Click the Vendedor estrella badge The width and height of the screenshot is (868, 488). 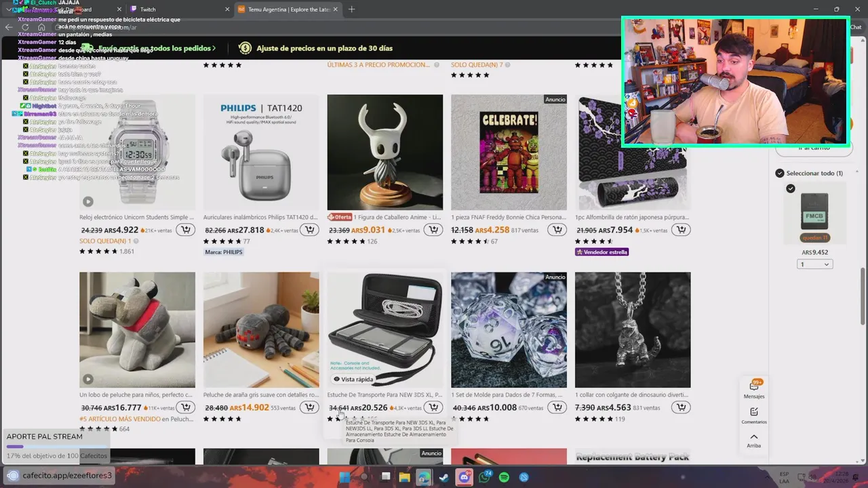click(x=602, y=251)
